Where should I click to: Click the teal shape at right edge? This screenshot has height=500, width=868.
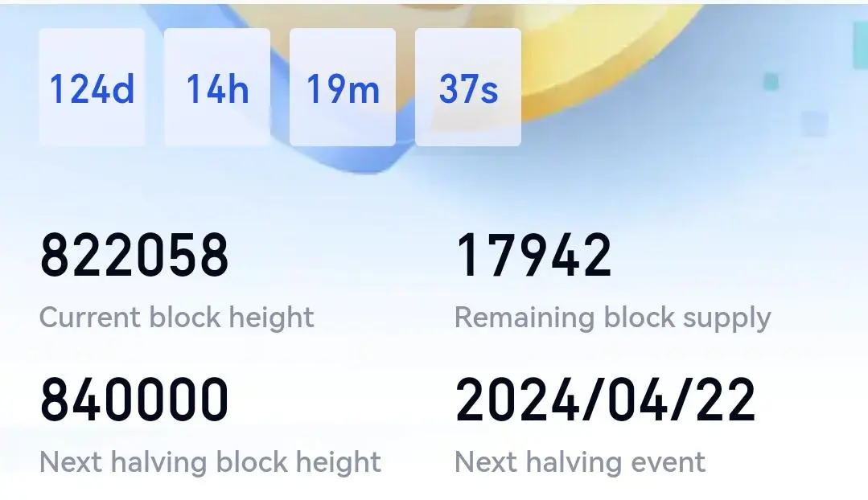tap(860, 43)
